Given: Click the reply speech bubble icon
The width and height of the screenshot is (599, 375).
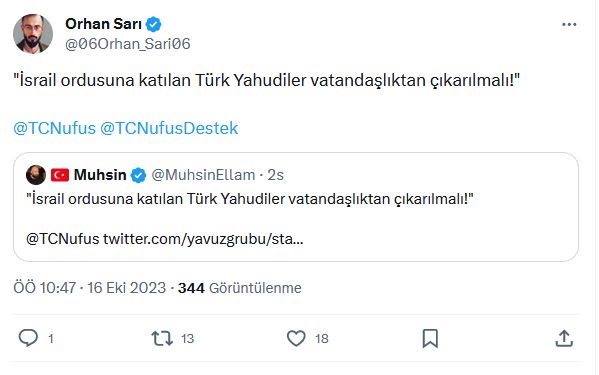Looking at the screenshot, I should 28,338.
